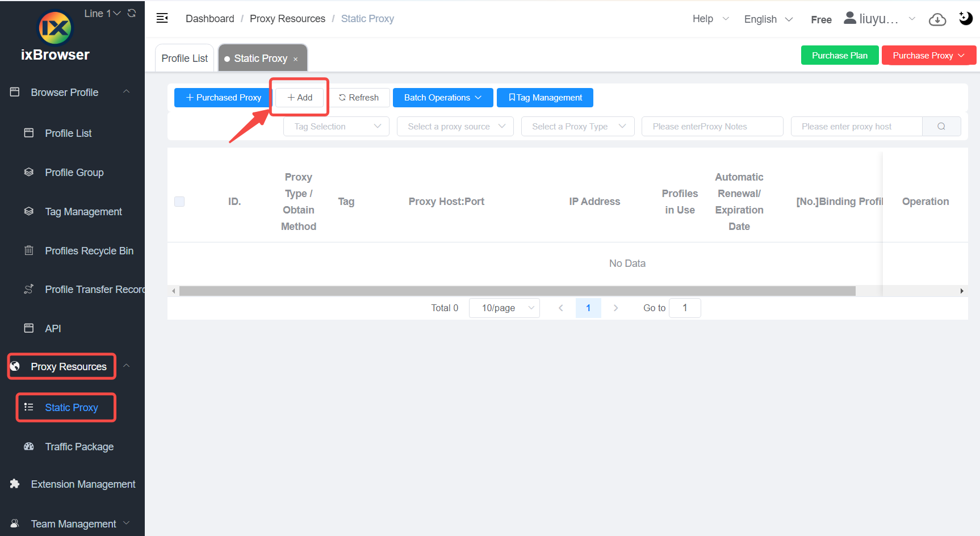
Task: Click the Browser Profile sidebar icon
Action: coord(15,92)
